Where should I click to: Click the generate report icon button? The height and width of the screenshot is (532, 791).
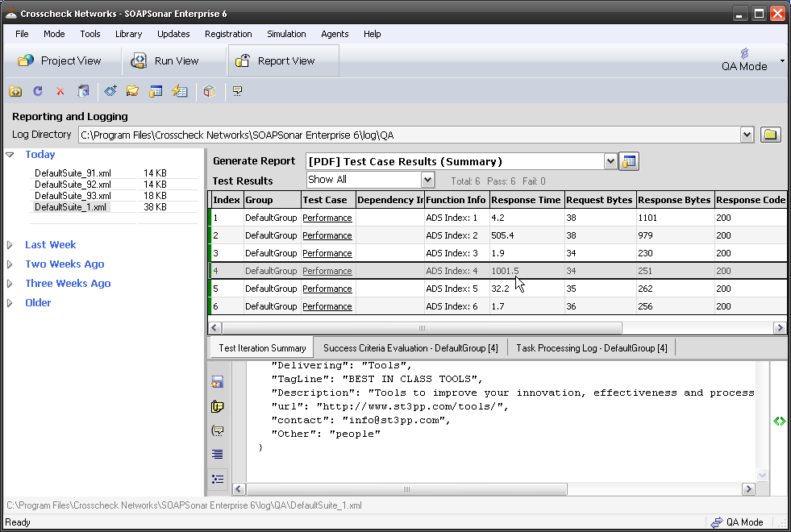coord(629,161)
